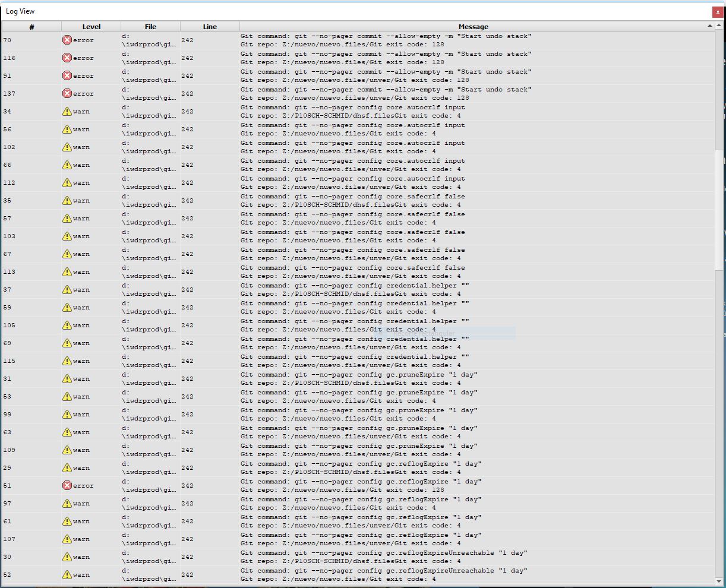Screen dimensions: 726x588
Task: Click the message text of row 53
Action: [359, 397]
